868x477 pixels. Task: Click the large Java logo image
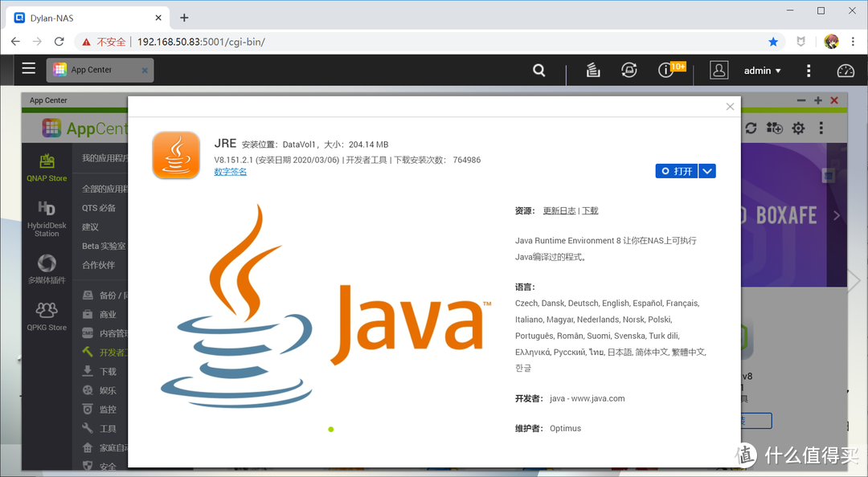point(326,306)
